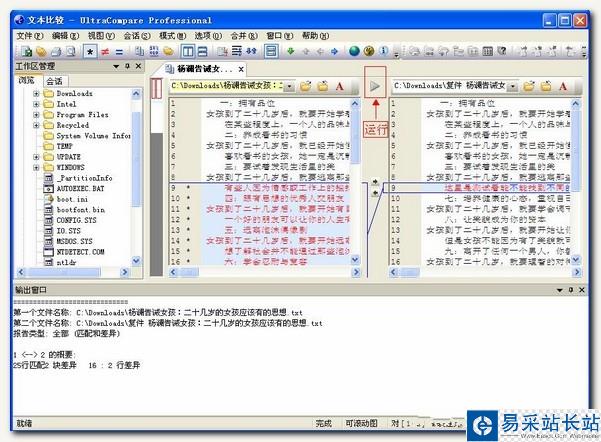Open the 帮助 menu
Screen dimensions: 601x442
coord(315,36)
